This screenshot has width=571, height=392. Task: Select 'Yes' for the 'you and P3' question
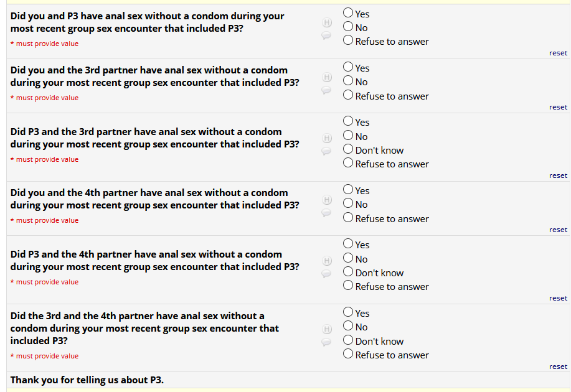[348, 13]
